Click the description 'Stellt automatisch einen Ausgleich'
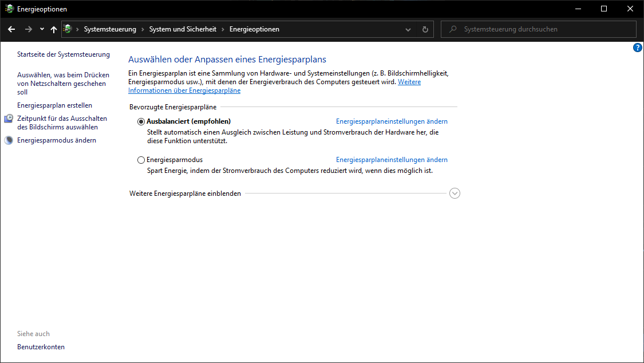The width and height of the screenshot is (644, 363). [x=293, y=136]
